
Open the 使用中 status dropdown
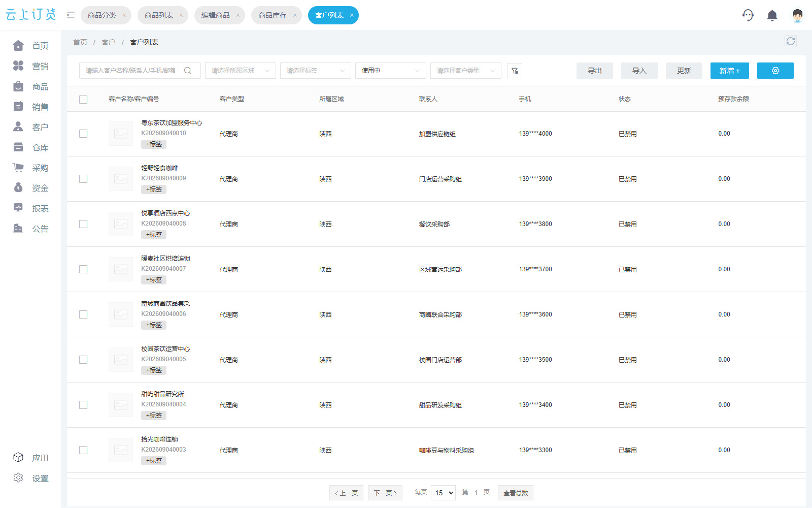(391, 71)
